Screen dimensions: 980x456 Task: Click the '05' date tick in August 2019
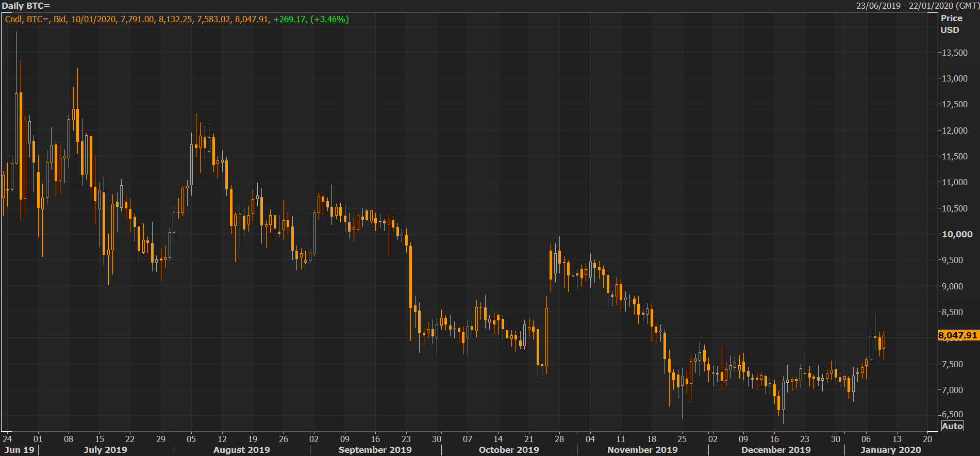pyautogui.click(x=191, y=439)
